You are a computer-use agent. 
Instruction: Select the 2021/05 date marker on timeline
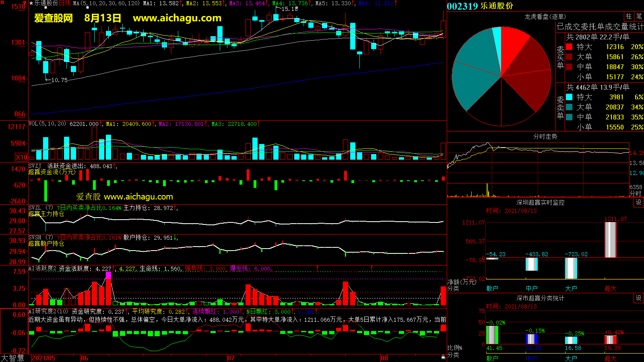(43, 358)
